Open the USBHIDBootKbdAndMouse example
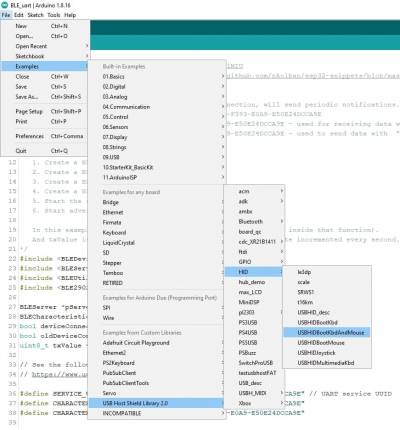The width and height of the screenshot is (400, 430). [x=327, y=332]
